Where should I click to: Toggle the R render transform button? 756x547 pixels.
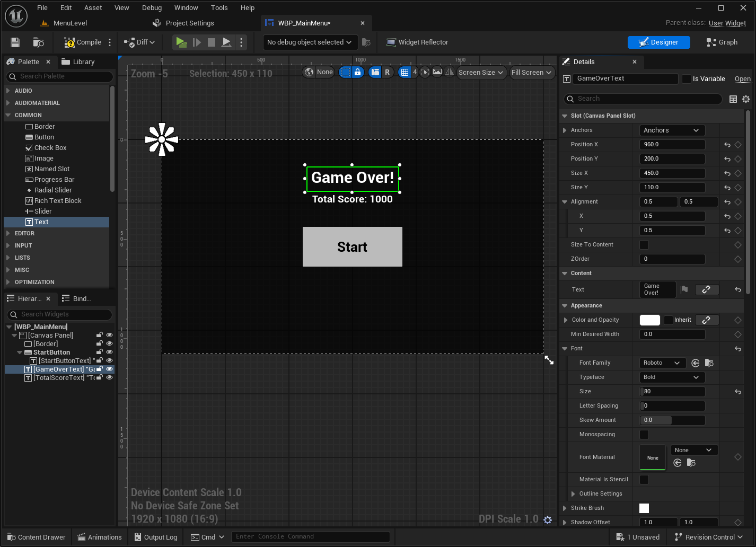coord(388,72)
